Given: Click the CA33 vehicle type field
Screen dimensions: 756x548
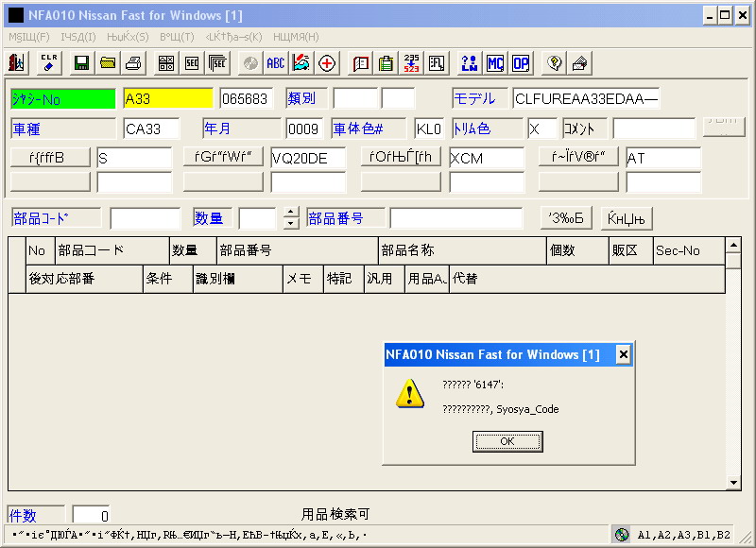Looking at the screenshot, I should click(x=151, y=128).
